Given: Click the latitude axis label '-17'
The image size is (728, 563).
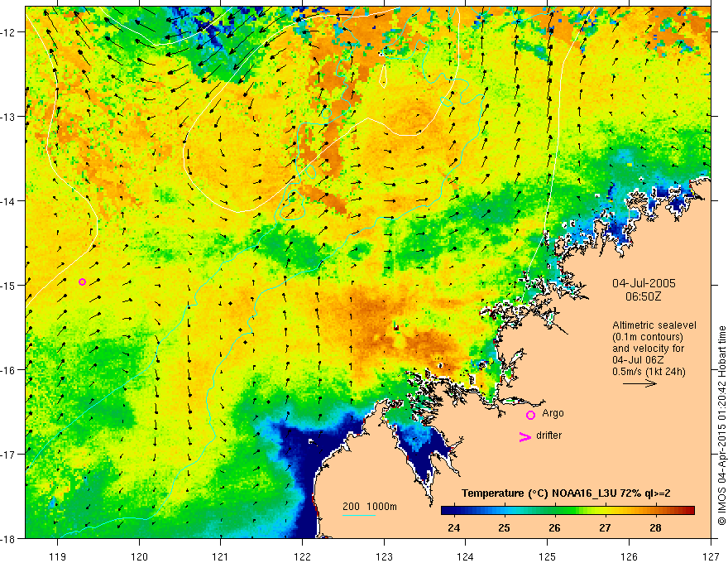Looking at the screenshot, I should coord(7,455).
